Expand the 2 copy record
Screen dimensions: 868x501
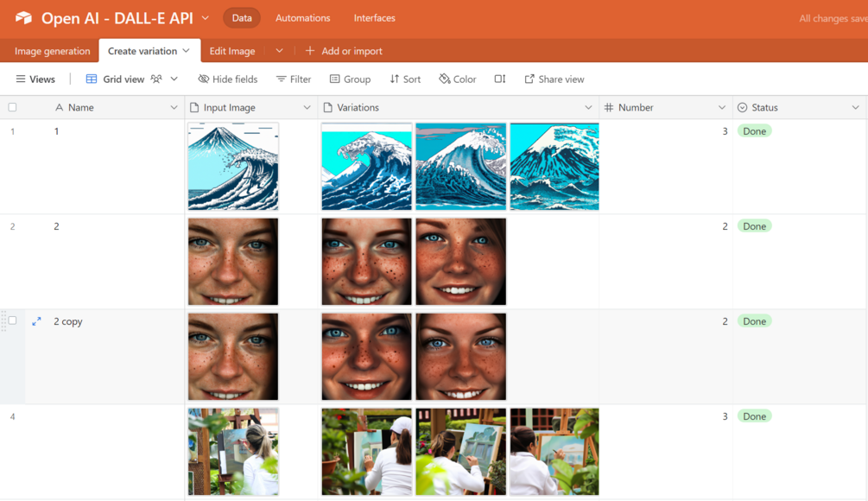coord(36,321)
